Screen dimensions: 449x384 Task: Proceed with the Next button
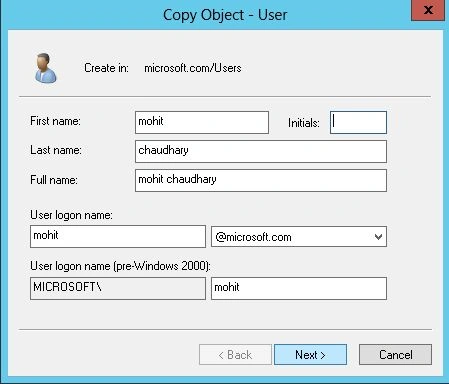point(310,355)
